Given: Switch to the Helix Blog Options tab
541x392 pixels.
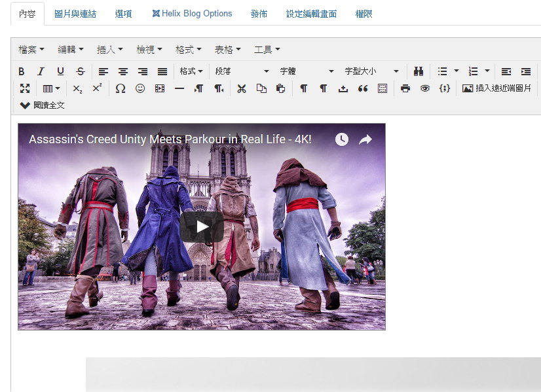Looking at the screenshot, I should point(192,14).
